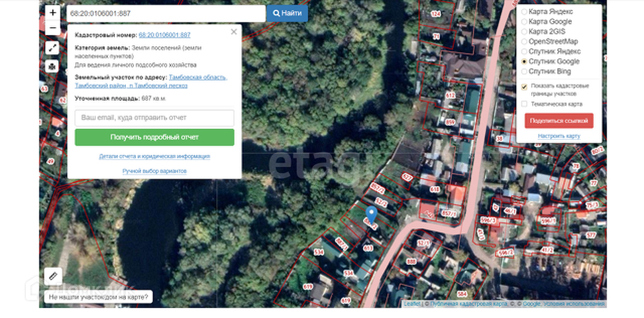Image resolution: width=644 pixels, height=318 pixels.
Task: Click the Найти search button
Action: coord(287,13)
